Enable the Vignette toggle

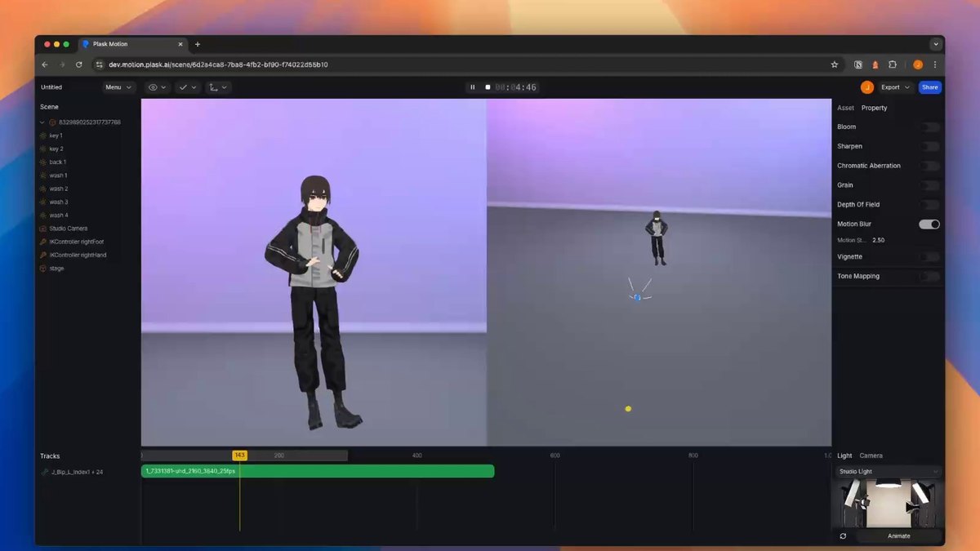tap(929, 257)
